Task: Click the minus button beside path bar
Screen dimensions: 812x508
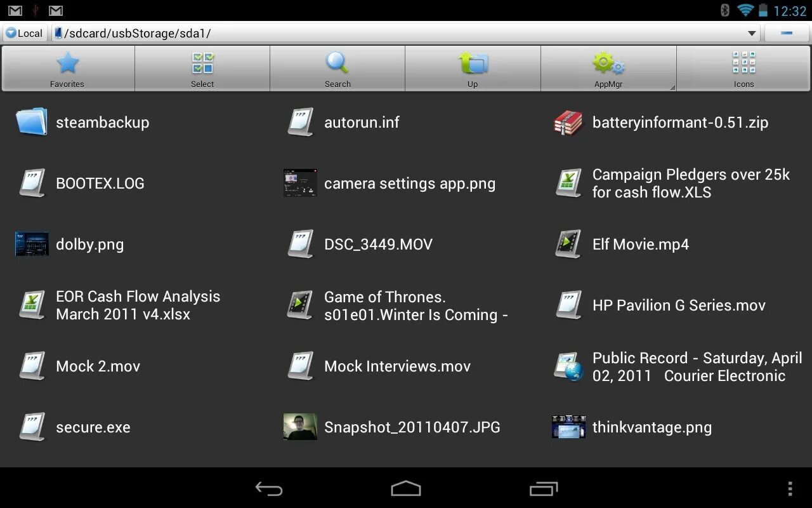Action: (787, 33)
